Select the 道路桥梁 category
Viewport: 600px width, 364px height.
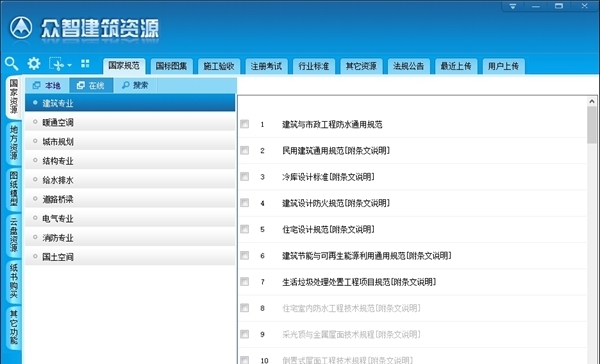tap(130, 199)
